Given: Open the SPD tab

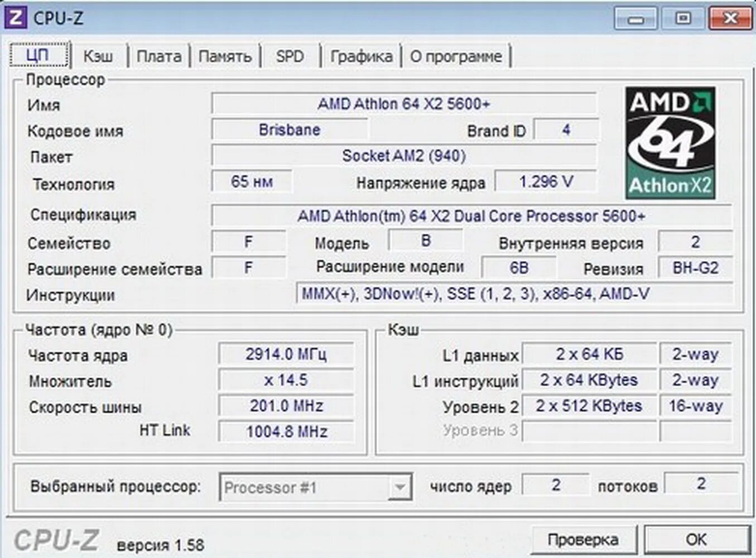Looking at the screenshot, I should click(290, 56).
